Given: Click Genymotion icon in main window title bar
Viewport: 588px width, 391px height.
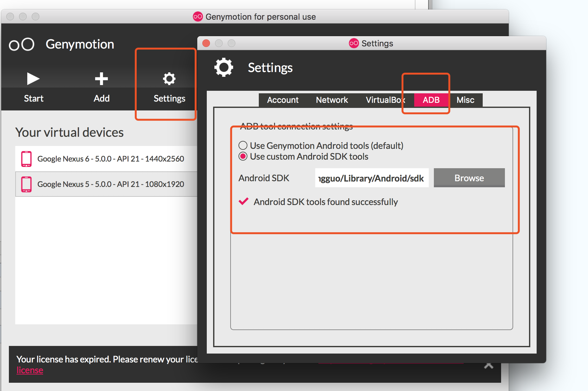Looking at the screenshot, I should tap(198, 17).
